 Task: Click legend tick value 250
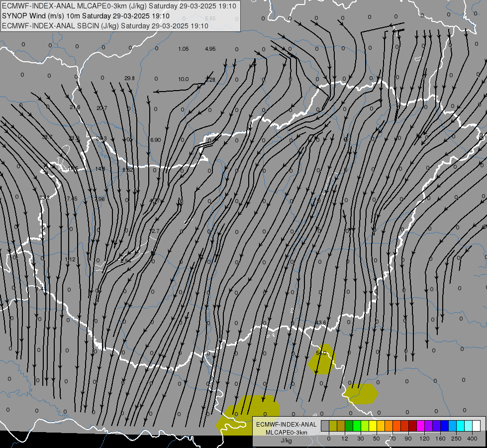(456, 439)
